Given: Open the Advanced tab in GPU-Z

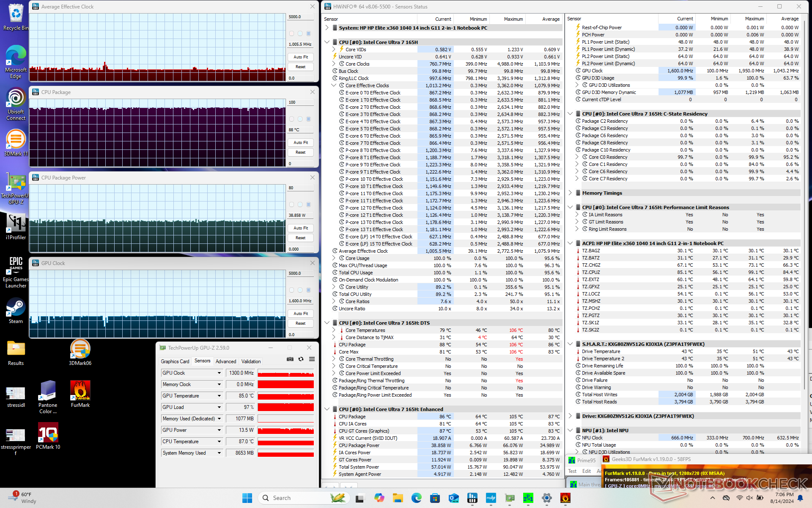Looking at the screenshot, I should point(226,362).
